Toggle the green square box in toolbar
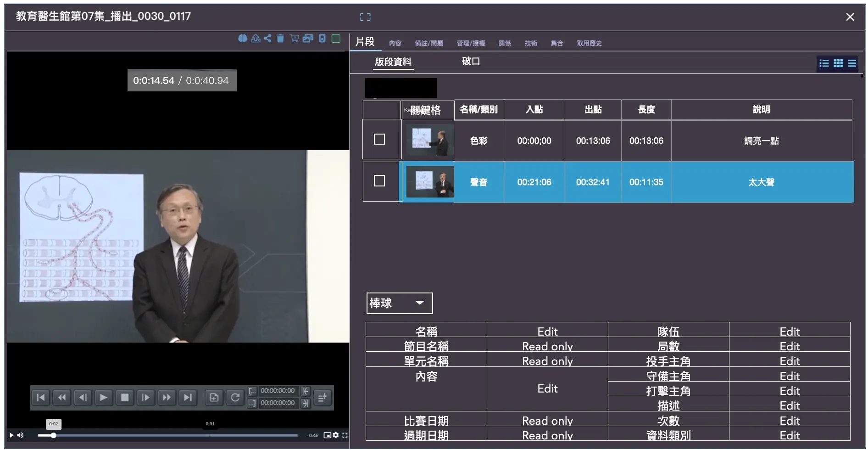Viewport: 868px width, 450px height. (x=336, y=39)
